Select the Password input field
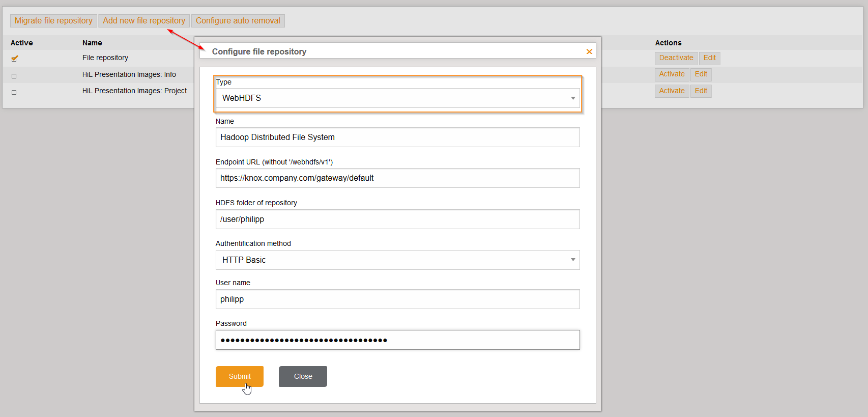Screen dimensions: 868x417 pyautogui.click(x=397, y=340)
